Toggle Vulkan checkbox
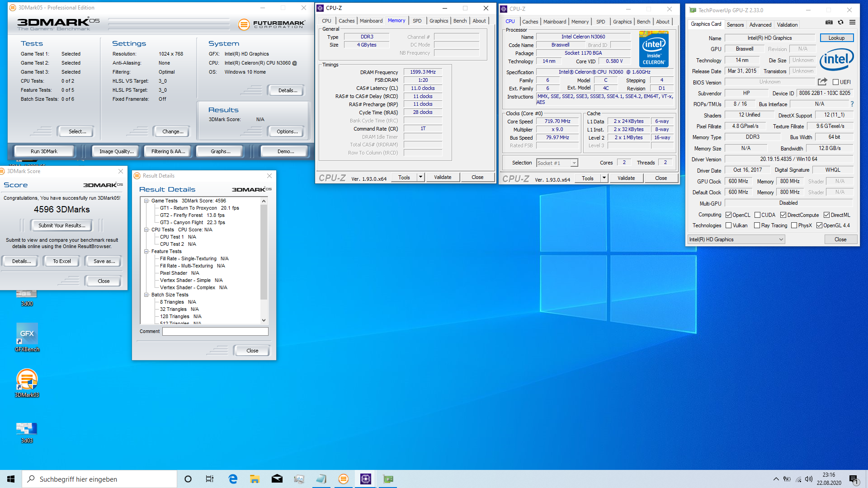This screenshot has height=488, width=868. [x=728, y=225]
